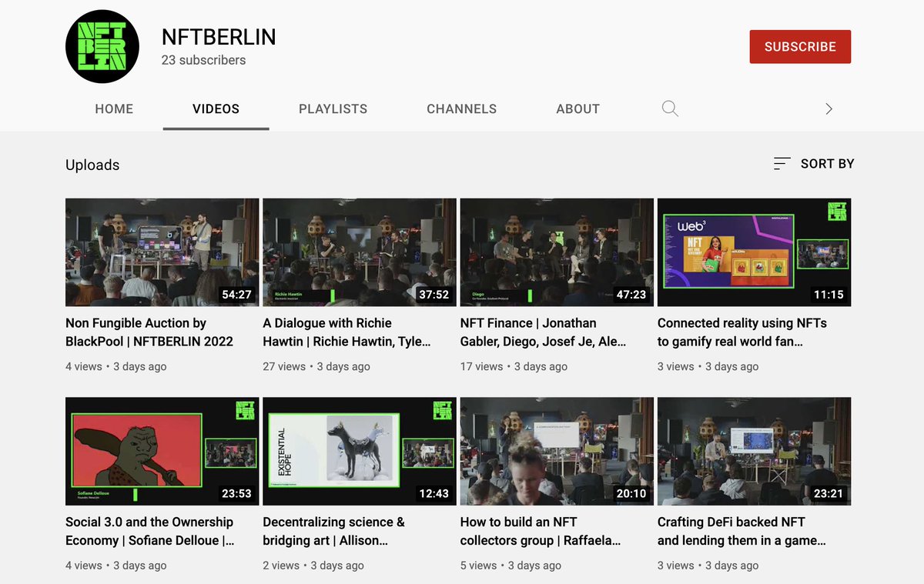Viewport: 924px width, 584px height.
Task: Click the 5 views metadata text
Action: 478,565
